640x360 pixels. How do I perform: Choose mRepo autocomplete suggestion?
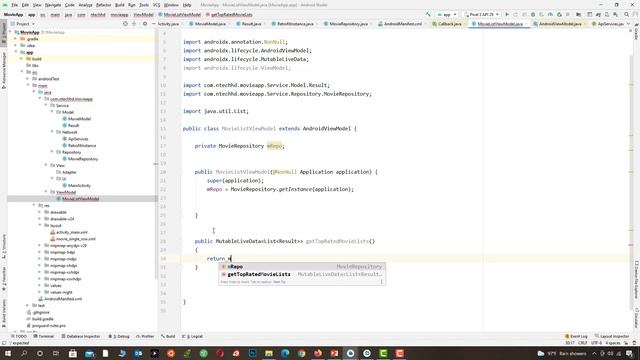point(302,267)
